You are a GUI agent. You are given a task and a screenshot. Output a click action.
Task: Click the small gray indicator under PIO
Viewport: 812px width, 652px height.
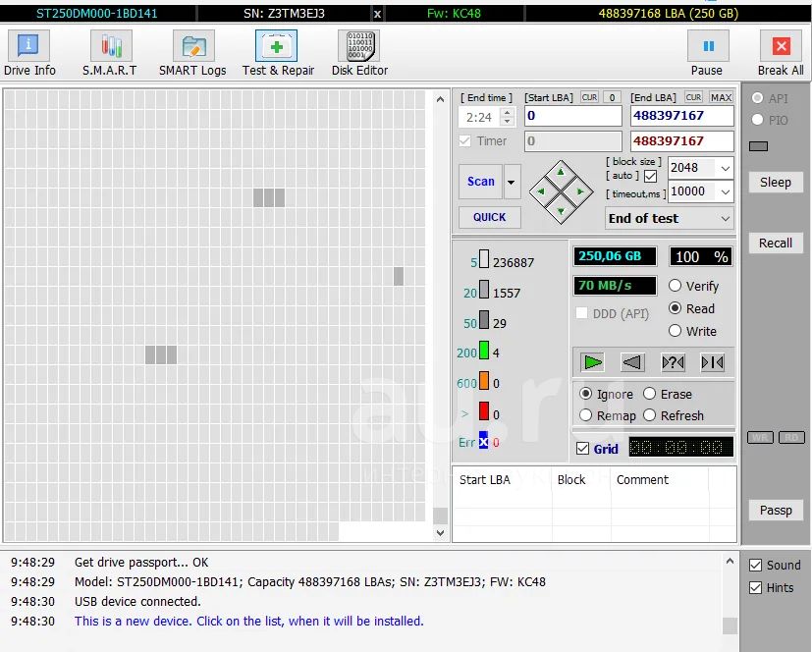tap(758, 146)
